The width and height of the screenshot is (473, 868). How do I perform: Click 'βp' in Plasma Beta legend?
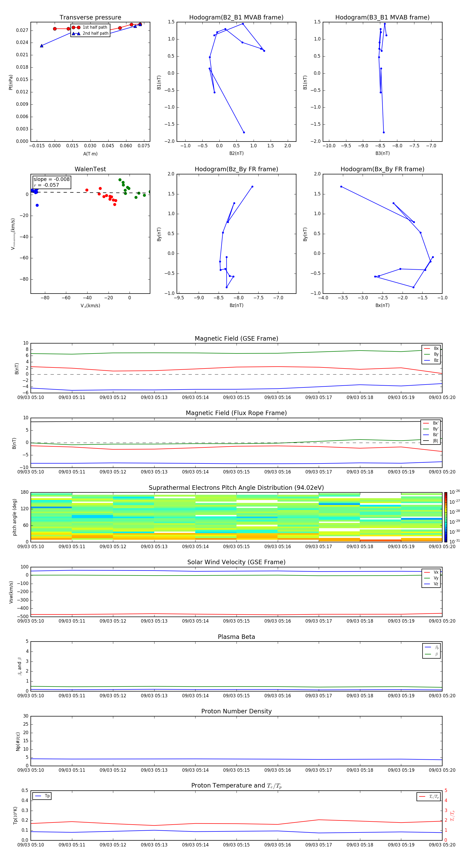click(437, 647)
